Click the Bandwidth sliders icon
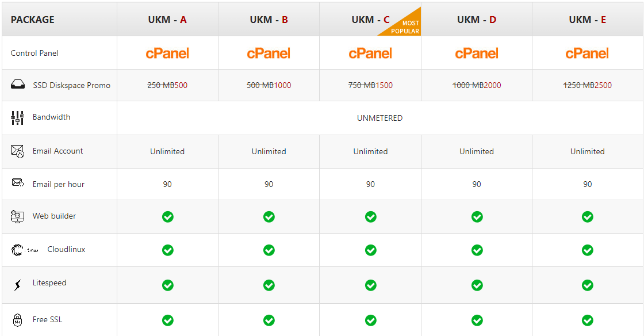This screenshot has height=336, width=644. click(x=17, y=118)
